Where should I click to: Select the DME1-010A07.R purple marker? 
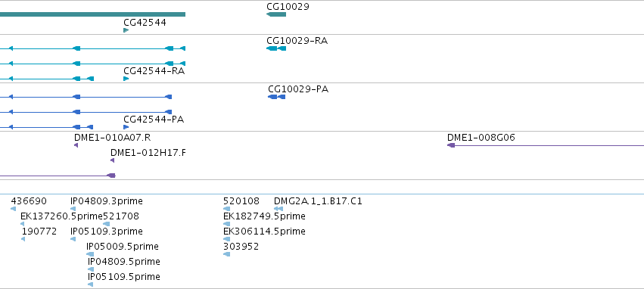(x=76, y=145)
